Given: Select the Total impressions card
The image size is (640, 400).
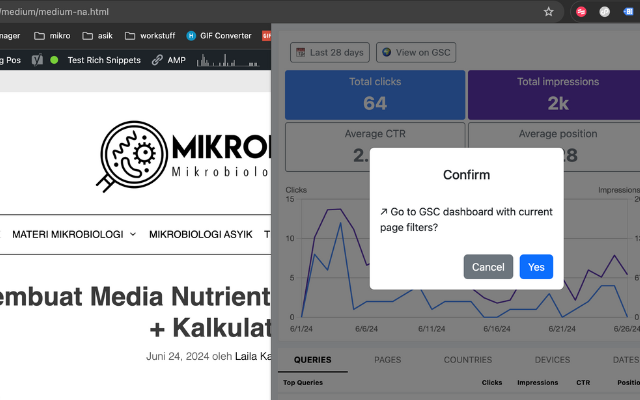Looking at the screenshot, I should (x=554, y=95).
